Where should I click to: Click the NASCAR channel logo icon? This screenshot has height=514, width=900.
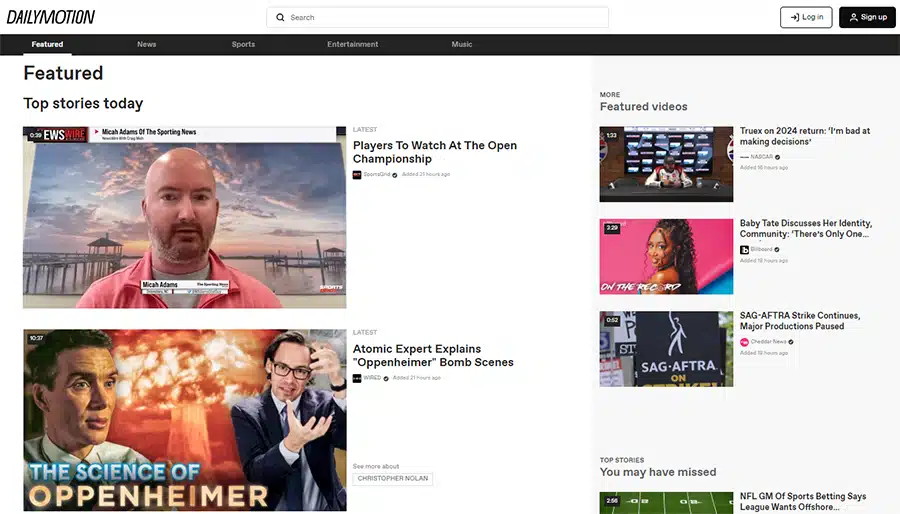point(744,157)
